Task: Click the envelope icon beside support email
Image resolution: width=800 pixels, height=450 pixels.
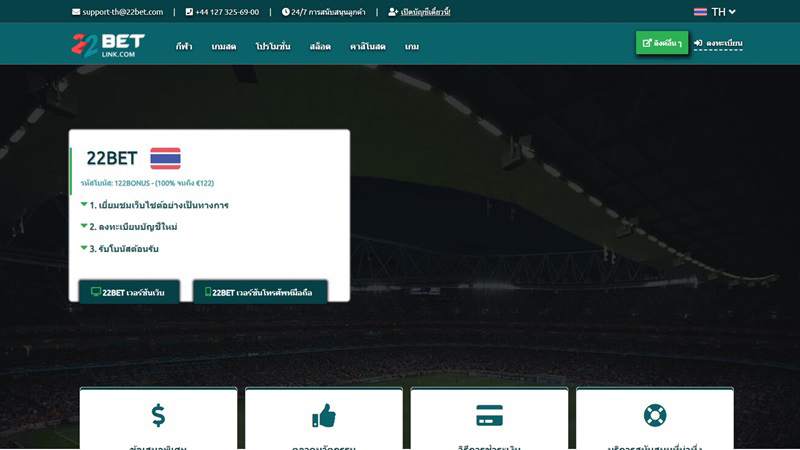Action: (76, 12)
